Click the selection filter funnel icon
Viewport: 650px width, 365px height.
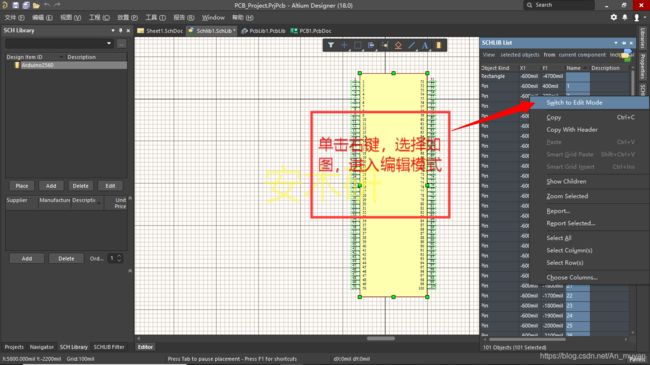(330, 45)
